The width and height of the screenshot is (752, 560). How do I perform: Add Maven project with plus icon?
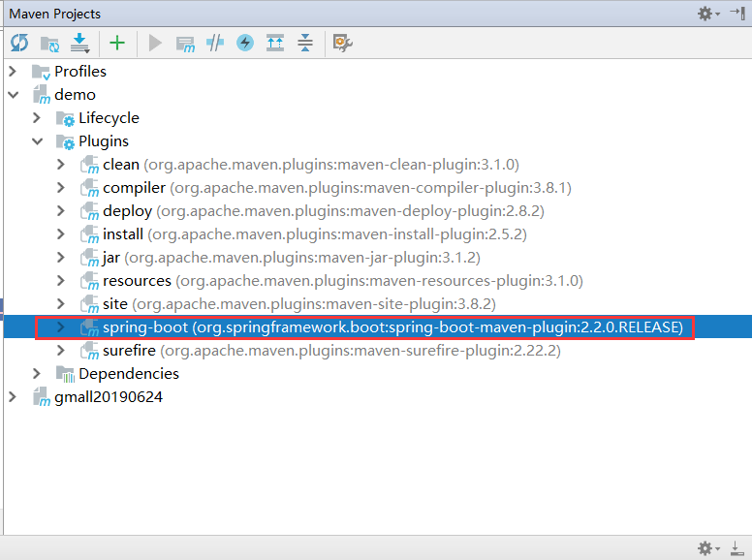click(x=117, y=44)
